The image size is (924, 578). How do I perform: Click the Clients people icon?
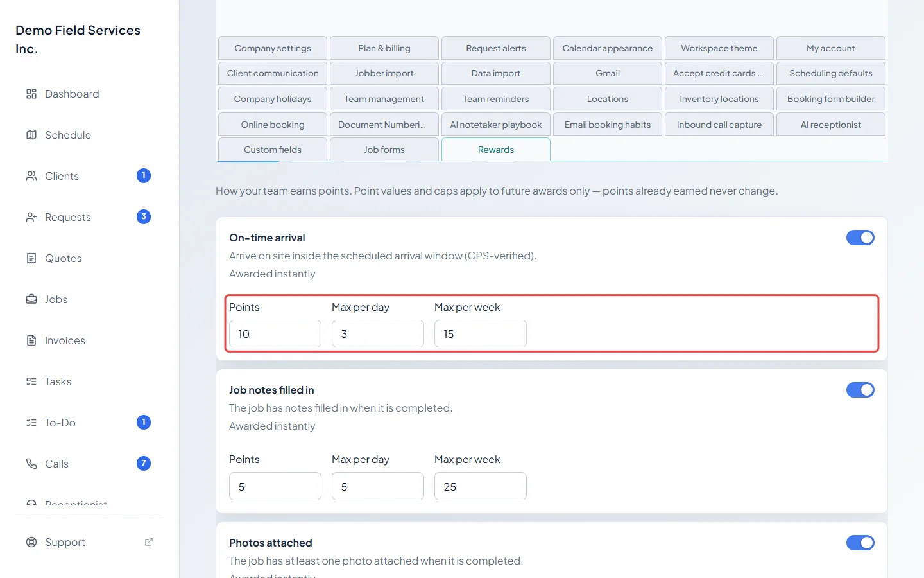coord(31,176)
